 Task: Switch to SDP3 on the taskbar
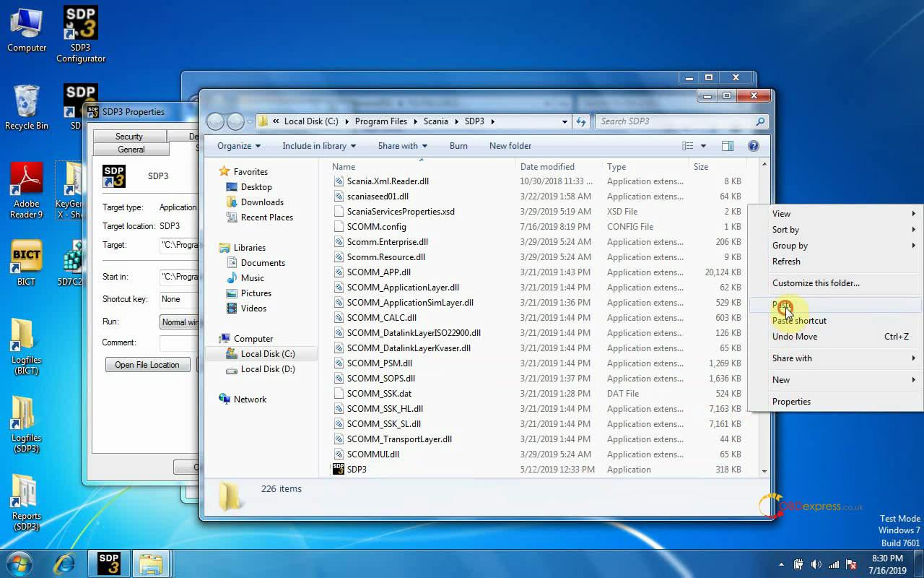109,564
